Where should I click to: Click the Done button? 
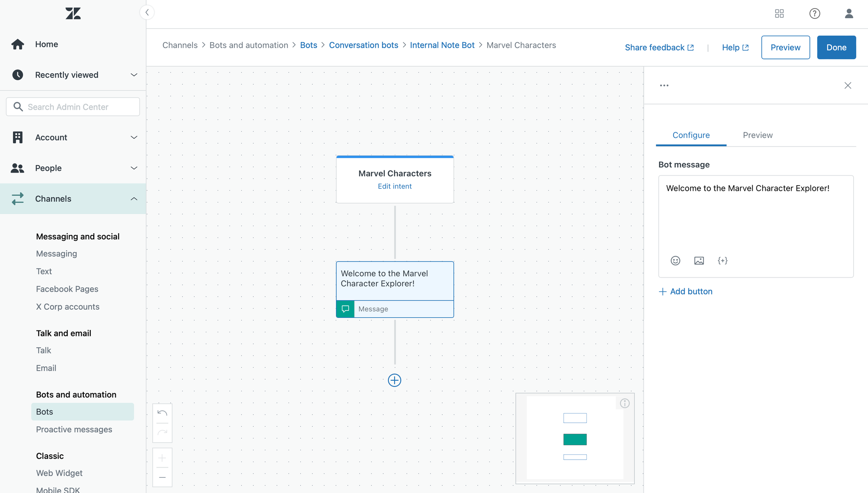(836, 47)
